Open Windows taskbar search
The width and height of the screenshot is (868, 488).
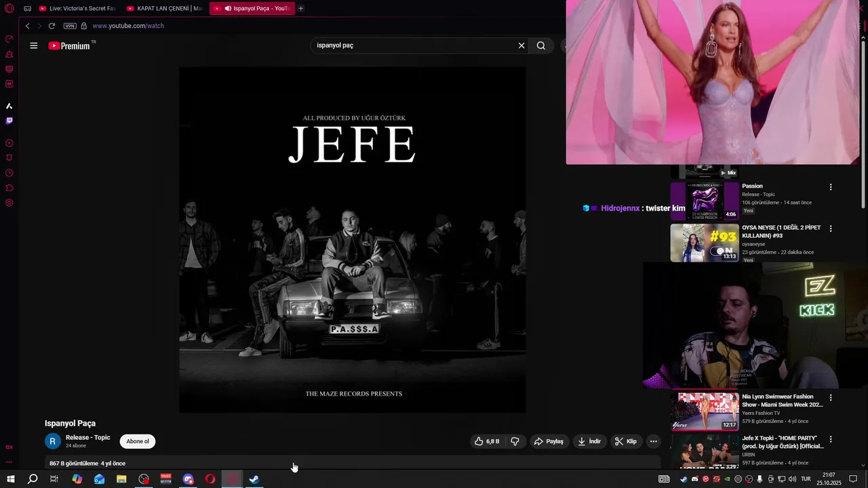click(x=33, y=479)
